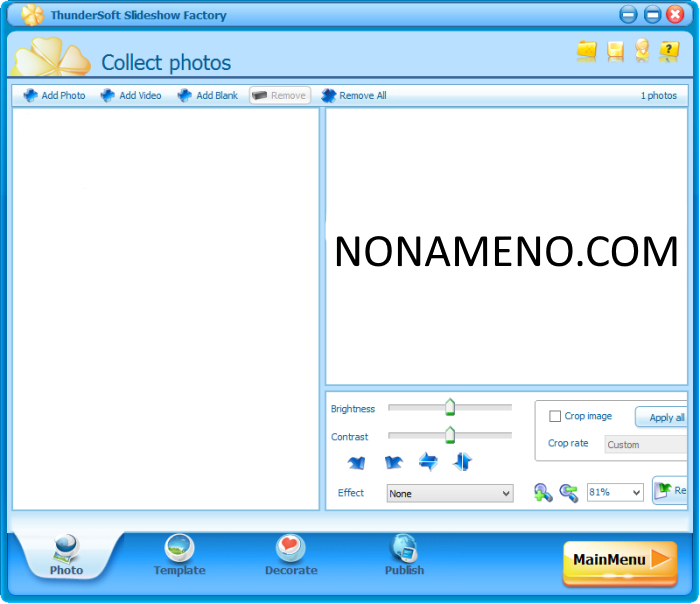Click the Add Photo button
The image size is (700, 604).
pos(54,96)
